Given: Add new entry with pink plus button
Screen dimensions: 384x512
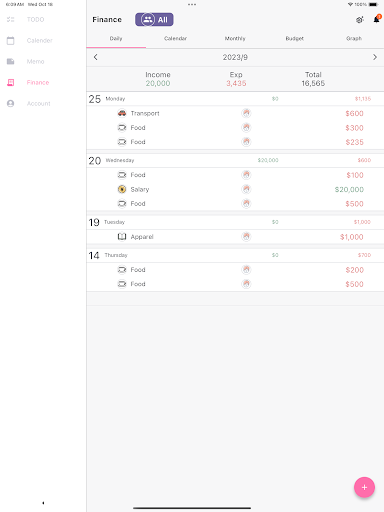Looking at the screenshot, I should 364,487.
